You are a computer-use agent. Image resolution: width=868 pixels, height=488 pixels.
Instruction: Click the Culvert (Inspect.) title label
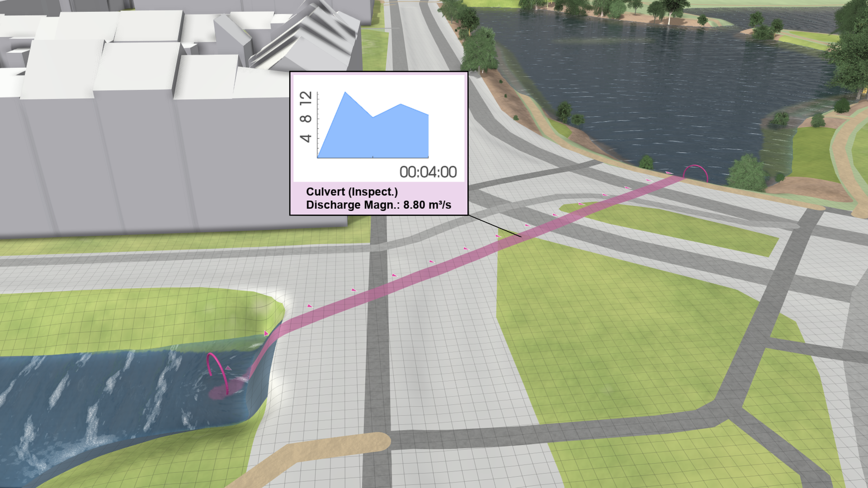coord(353,192)
